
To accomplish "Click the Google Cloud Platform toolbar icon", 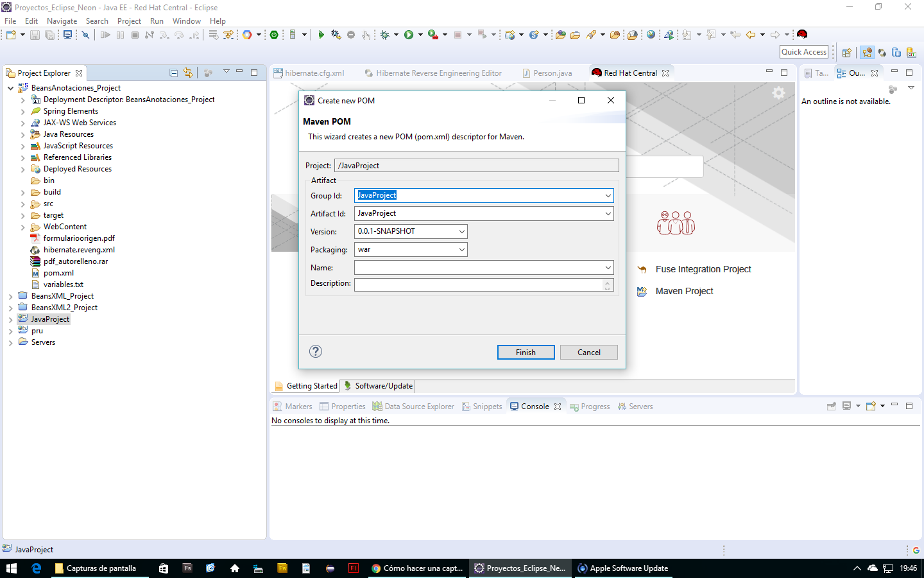I will (x=247, y=35).
